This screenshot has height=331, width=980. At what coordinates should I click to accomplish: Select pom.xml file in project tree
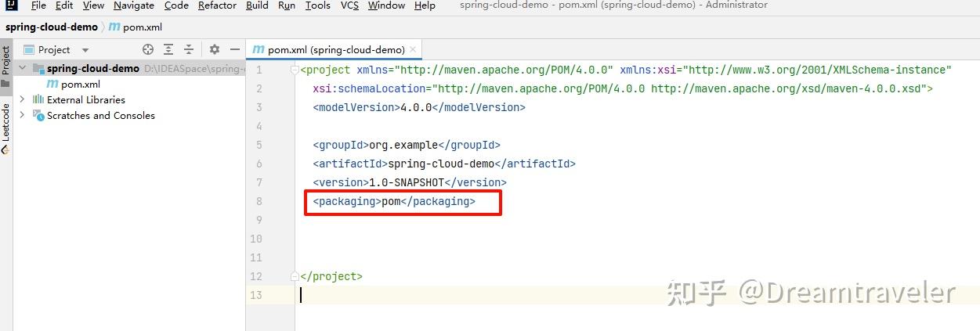[x=80, y=84]
